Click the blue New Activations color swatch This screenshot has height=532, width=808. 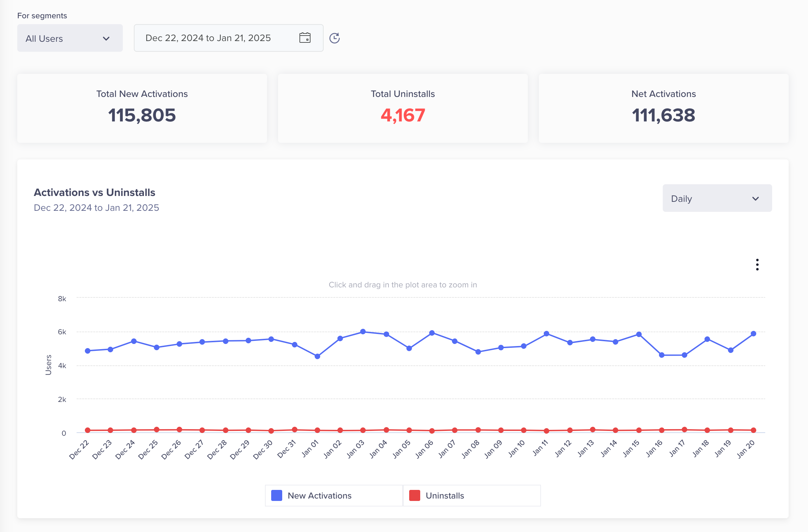(x=277, y=495)
